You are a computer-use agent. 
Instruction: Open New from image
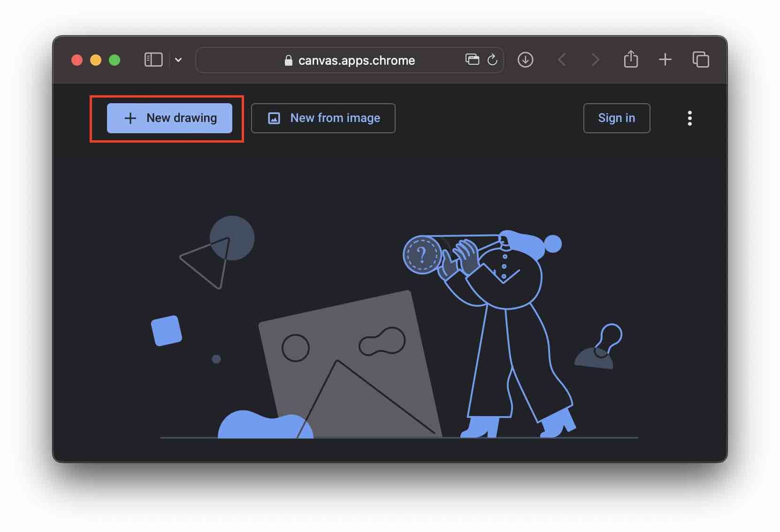click(x=323, y=118)
